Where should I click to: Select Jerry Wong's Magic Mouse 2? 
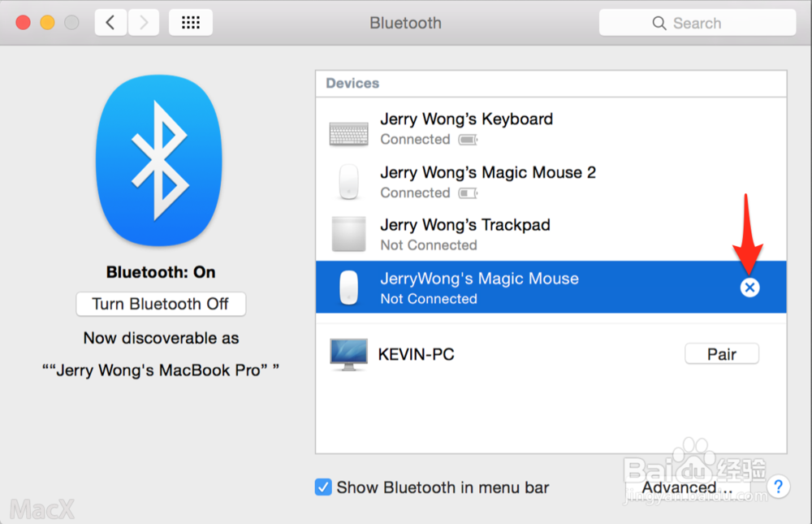point(551,182)
